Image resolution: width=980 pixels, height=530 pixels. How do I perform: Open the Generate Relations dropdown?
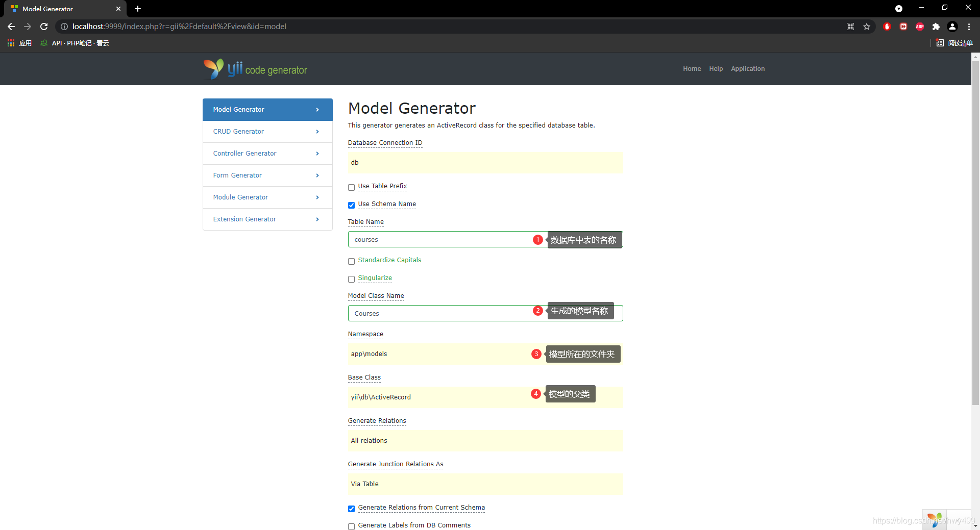[485, 441]
